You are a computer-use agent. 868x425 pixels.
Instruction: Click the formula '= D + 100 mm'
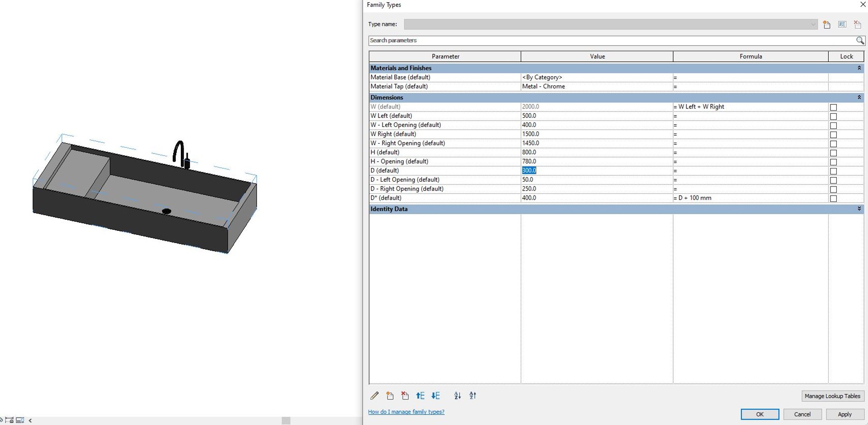coord(693,198)
